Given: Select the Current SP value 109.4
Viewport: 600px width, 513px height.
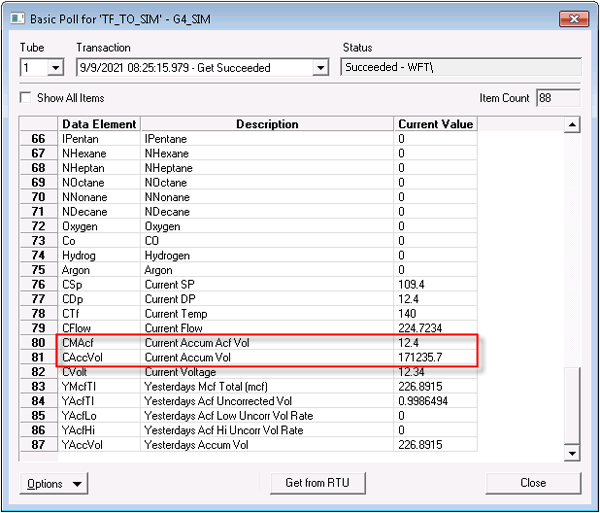Looking at the screenshot, I should pos(435,284).
